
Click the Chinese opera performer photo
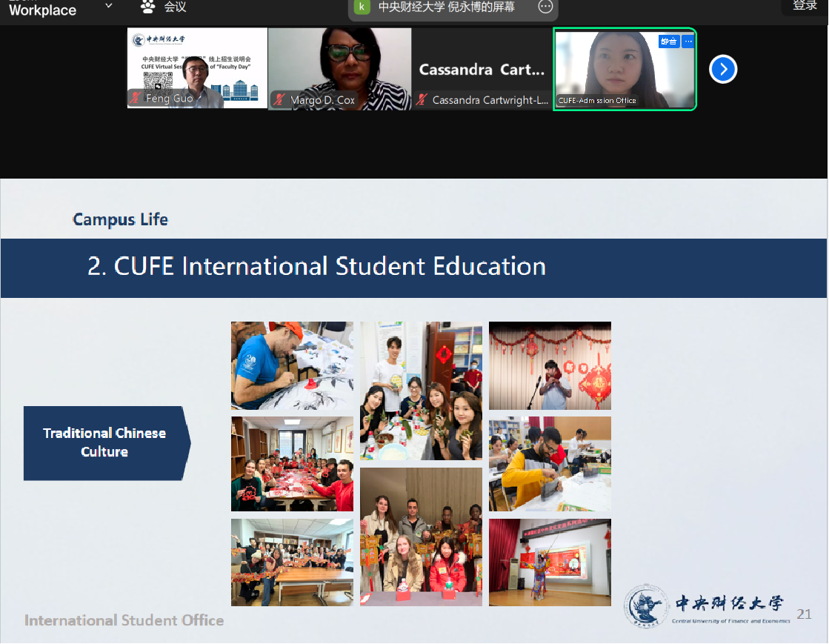[x=550, y=562]
